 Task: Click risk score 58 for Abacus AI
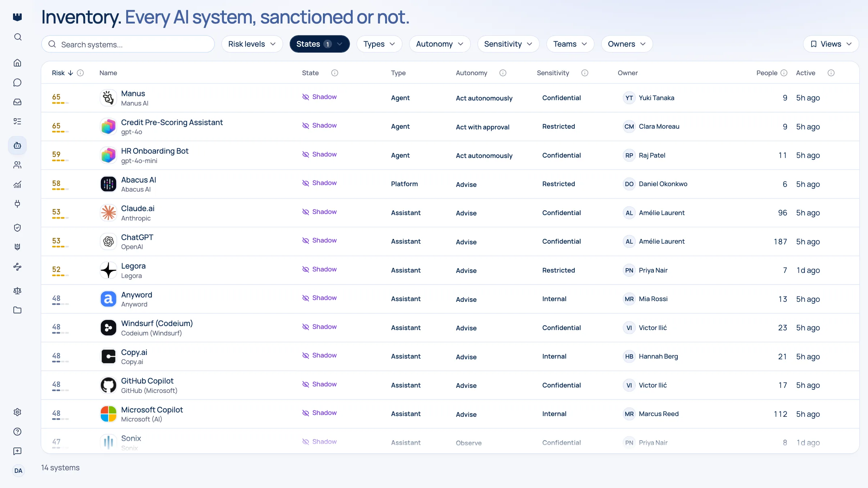(x=56, y=183)
